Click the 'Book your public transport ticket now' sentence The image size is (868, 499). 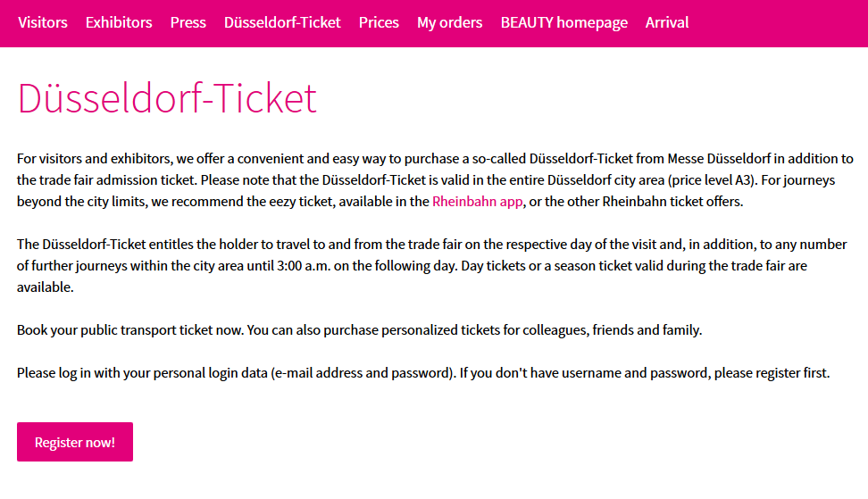click(359, 330)
